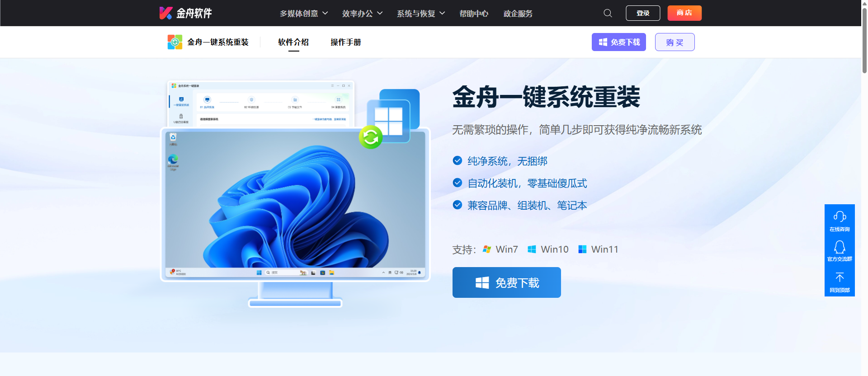
Task: Click the orange 商店 button
Action: pyautogui.click(x=684, y=13)
